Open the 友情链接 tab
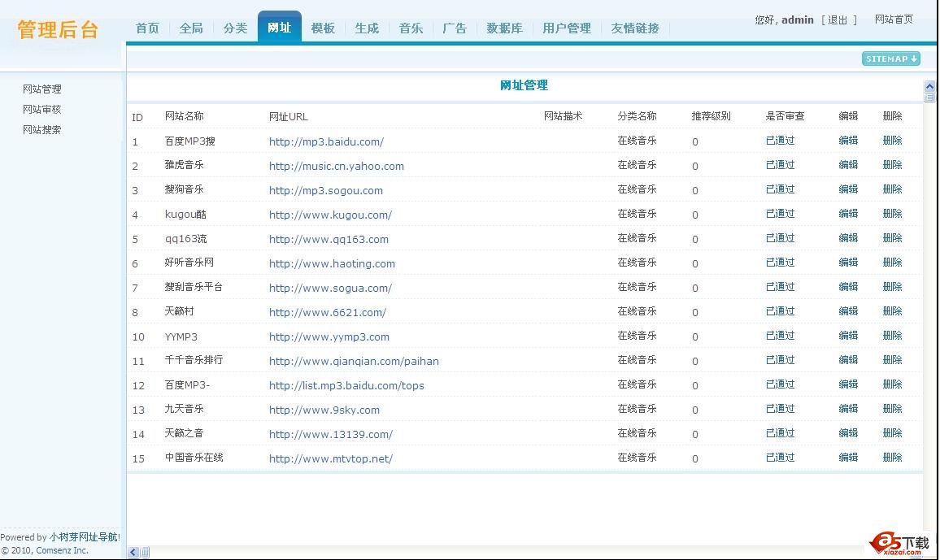The image size is (940, 560). (x=635, y=28)
